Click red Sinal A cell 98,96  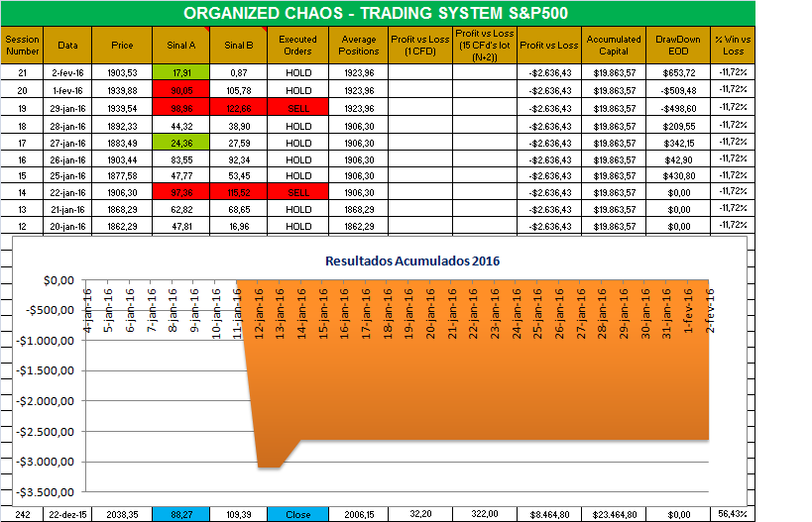tap(181, 108)
